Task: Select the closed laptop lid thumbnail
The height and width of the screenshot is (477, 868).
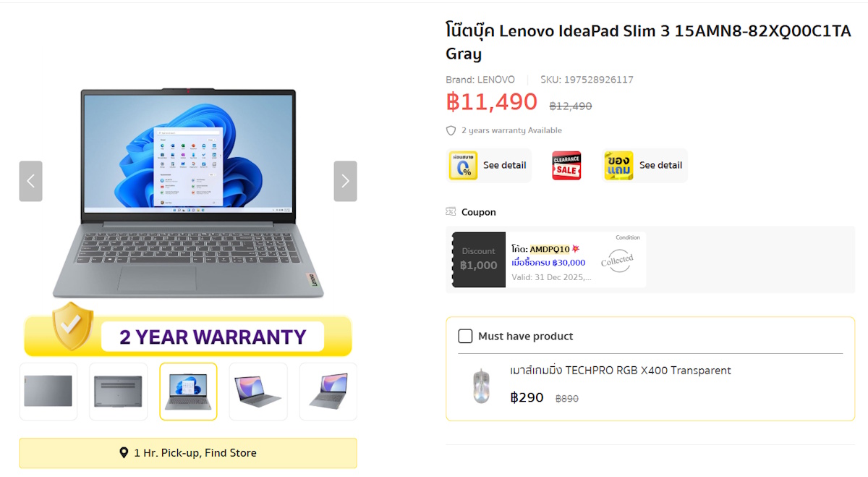Action: 48,391
